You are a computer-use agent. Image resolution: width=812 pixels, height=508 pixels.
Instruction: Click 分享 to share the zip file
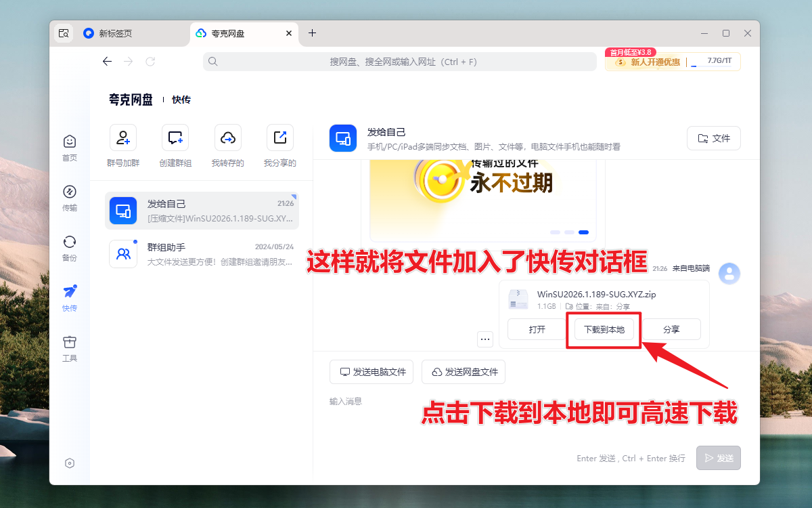click(671, 329)
